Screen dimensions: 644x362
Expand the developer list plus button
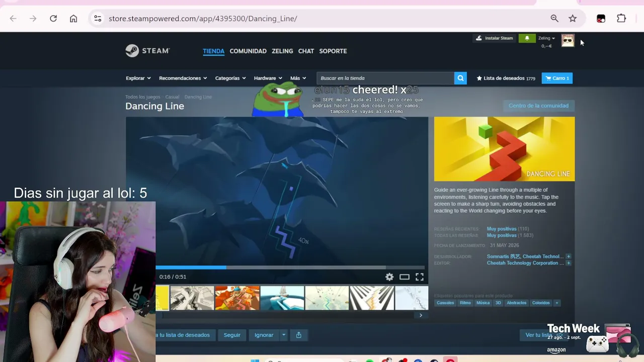569,256
